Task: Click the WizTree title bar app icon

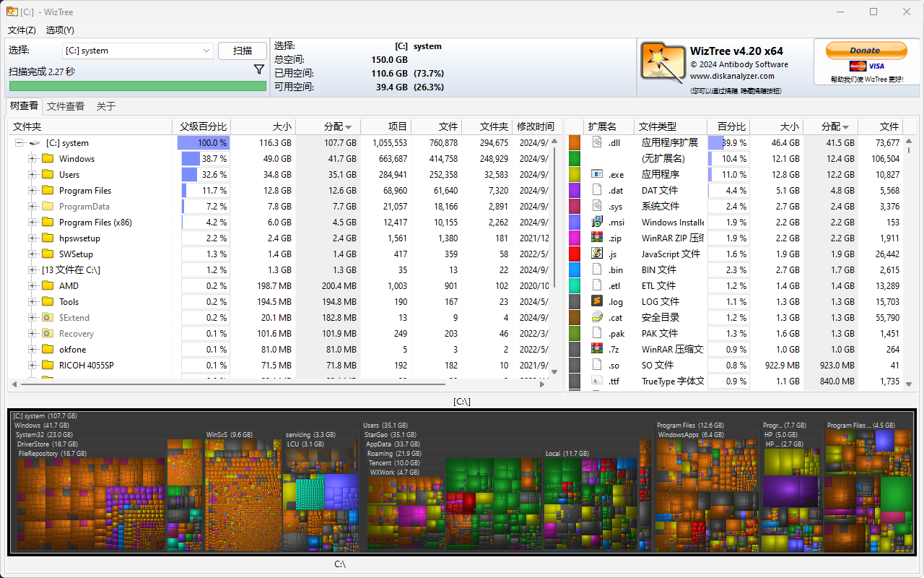Action: (12, 12)
